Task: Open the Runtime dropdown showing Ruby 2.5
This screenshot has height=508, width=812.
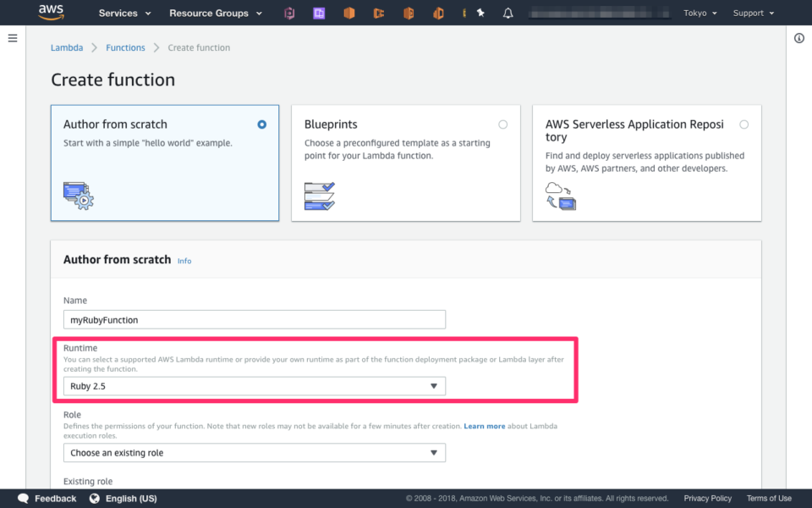Action: tap(254, 385)
